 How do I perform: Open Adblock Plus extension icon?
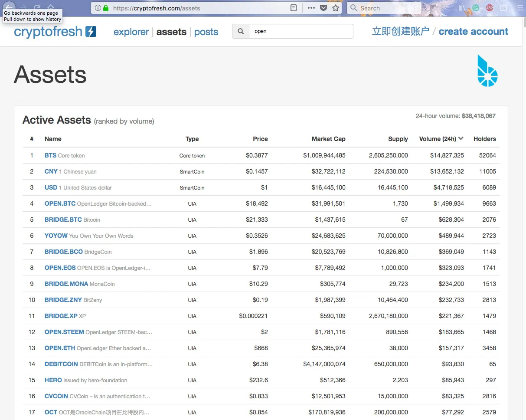point(490,8)
